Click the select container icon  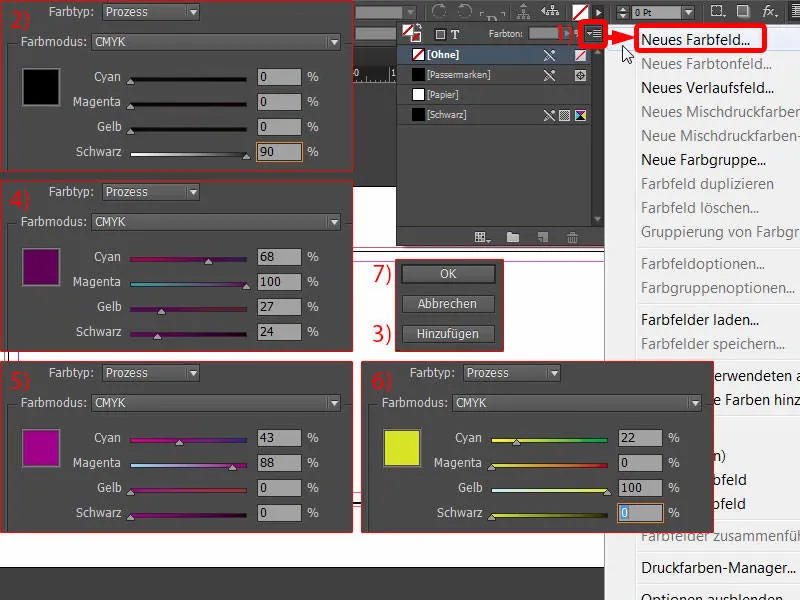[524, 11]
